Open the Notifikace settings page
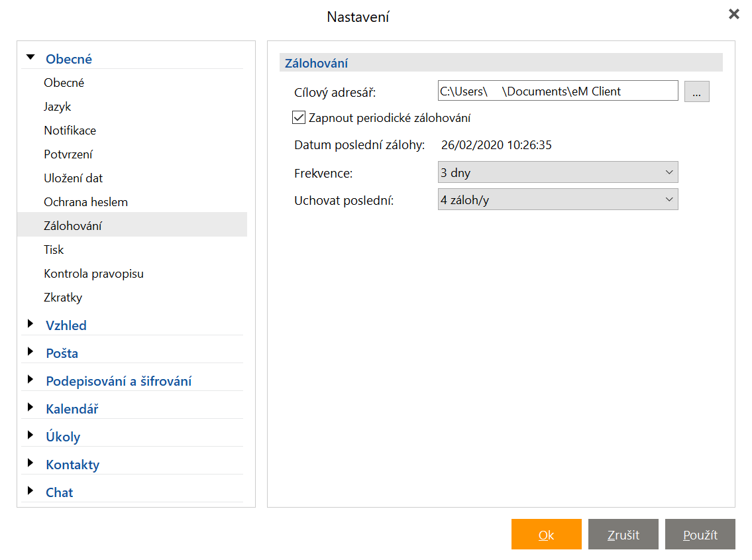This screenshot has height=560, width=752. [70, 131]
